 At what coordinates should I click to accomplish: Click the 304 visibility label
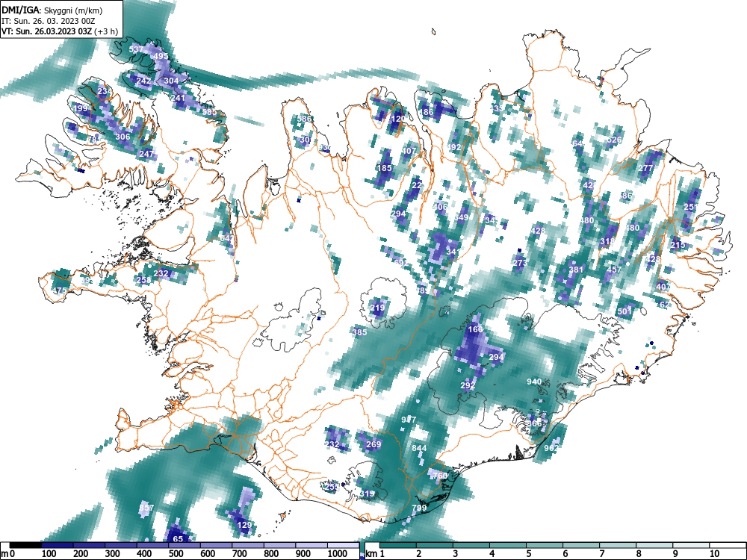point(171,81)
